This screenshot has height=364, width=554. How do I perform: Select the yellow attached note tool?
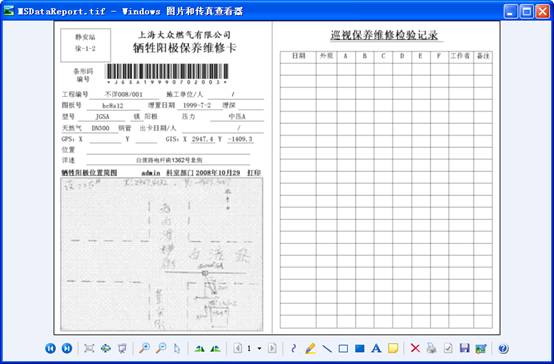[393, 348]
